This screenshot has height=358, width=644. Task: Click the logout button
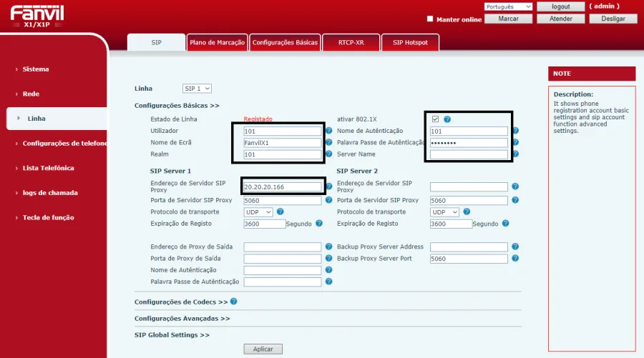[560, 6]
